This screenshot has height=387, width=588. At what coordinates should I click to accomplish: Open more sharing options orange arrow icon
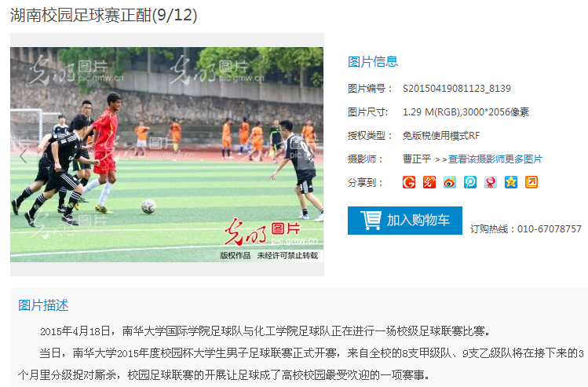pos(531,182)
